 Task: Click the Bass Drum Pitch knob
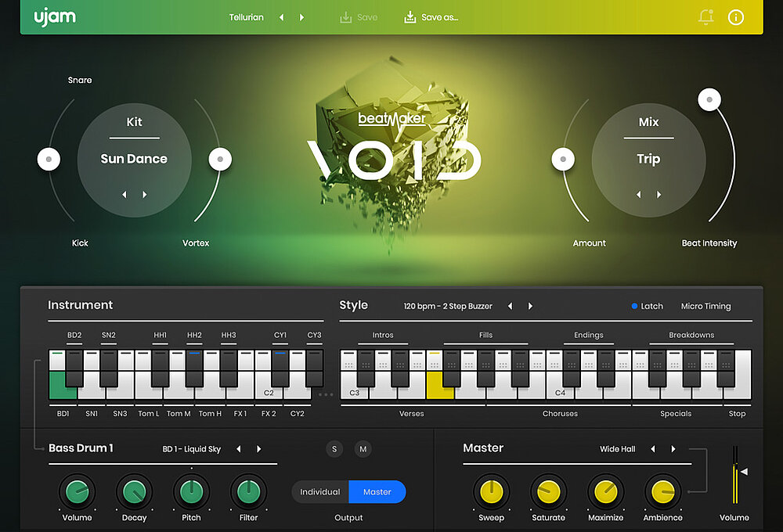pyautogui.click(x=191, y=492)
